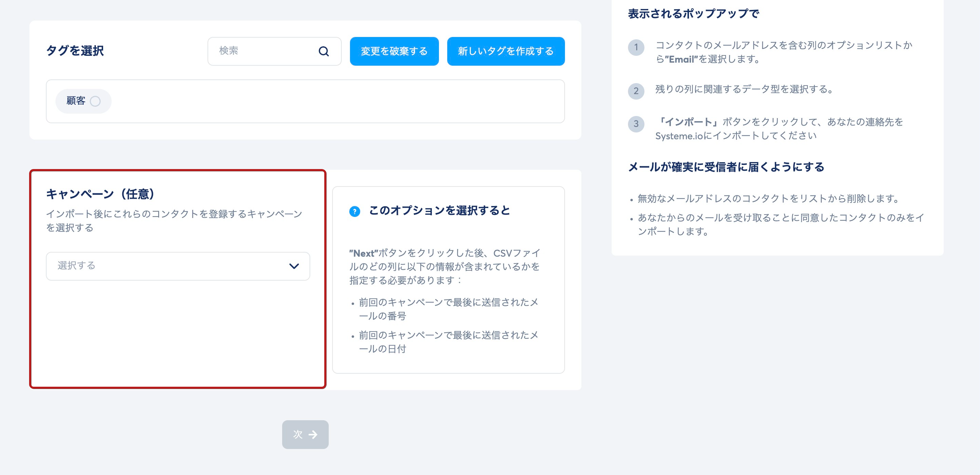Viewport: 980px width, 475px height.
Task: Click the blue question mark icon
Action: (354, 211)
